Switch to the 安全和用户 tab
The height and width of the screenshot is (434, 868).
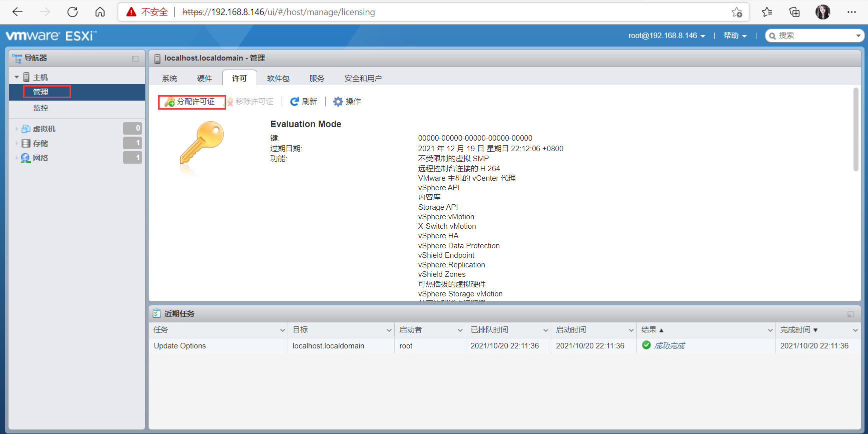coord(363,78)
